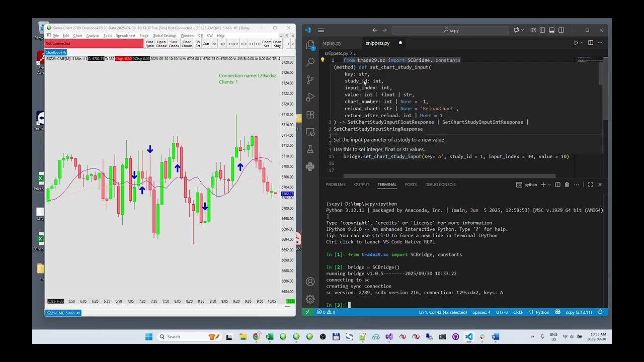Open Sierra Chart File menu
Screen dimensions: 644x362
56,36
